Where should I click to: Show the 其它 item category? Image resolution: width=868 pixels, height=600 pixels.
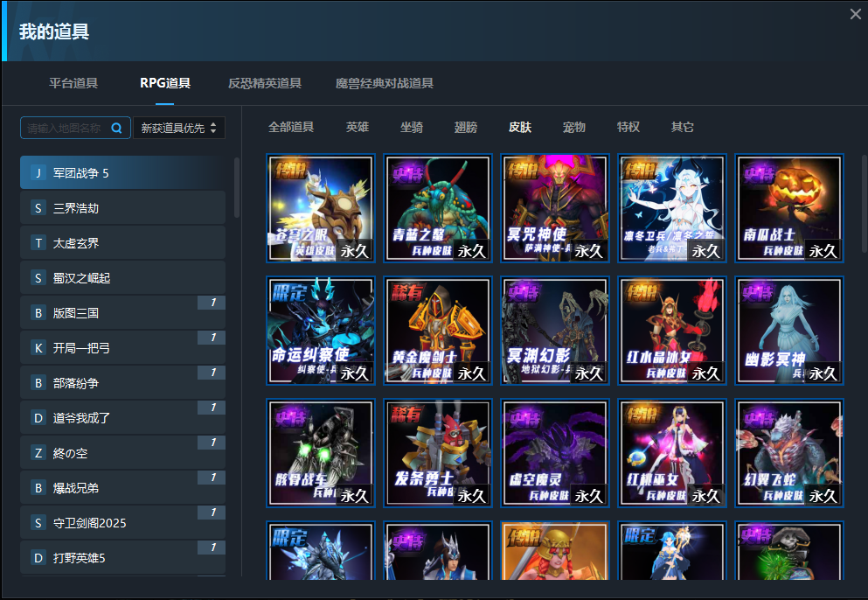pyautogui.click(x=682, y=127)
